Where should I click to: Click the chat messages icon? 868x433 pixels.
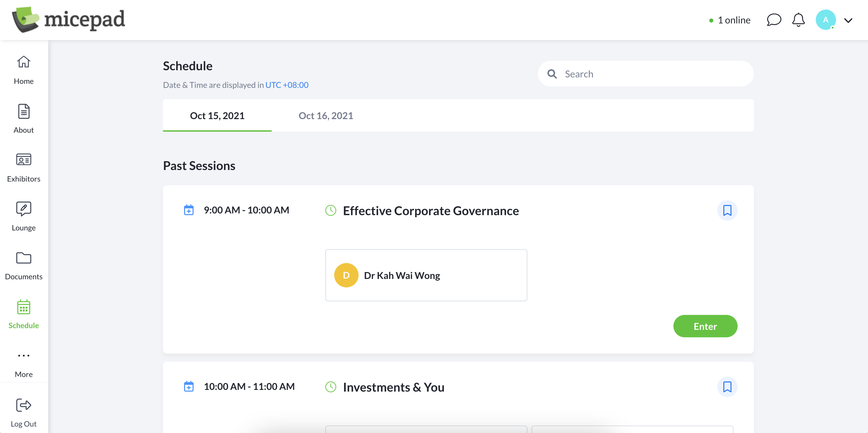coord(774,20)
